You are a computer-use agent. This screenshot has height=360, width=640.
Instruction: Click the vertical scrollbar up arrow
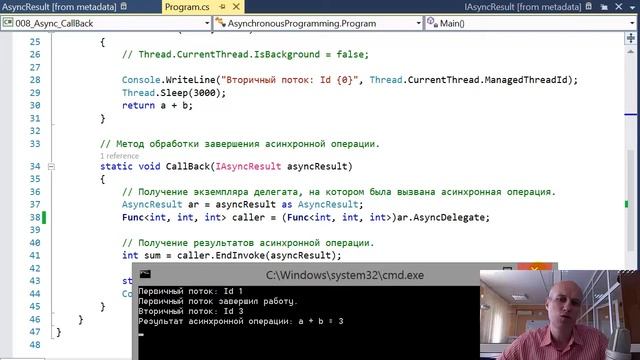click(x=631, y=52)
